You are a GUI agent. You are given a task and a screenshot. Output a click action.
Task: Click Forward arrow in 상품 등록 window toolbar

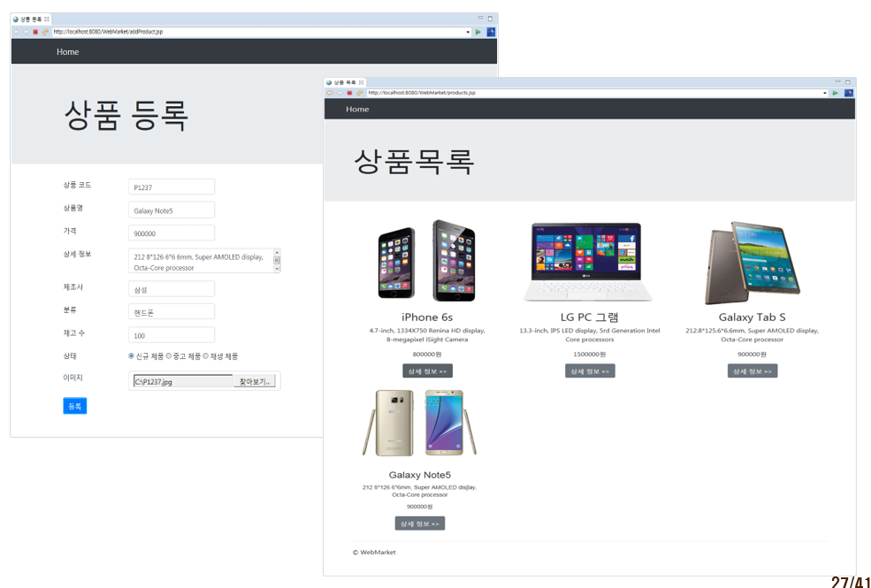26,32
